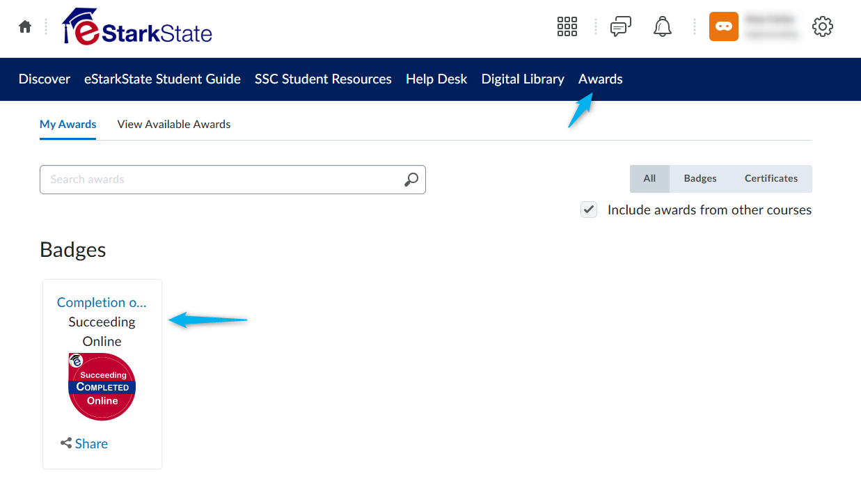Open the admin settings gear icon

click(823, 26)
